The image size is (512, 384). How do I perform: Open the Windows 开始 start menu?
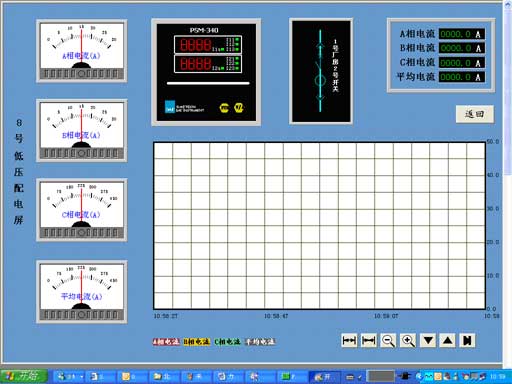(24, 376)
